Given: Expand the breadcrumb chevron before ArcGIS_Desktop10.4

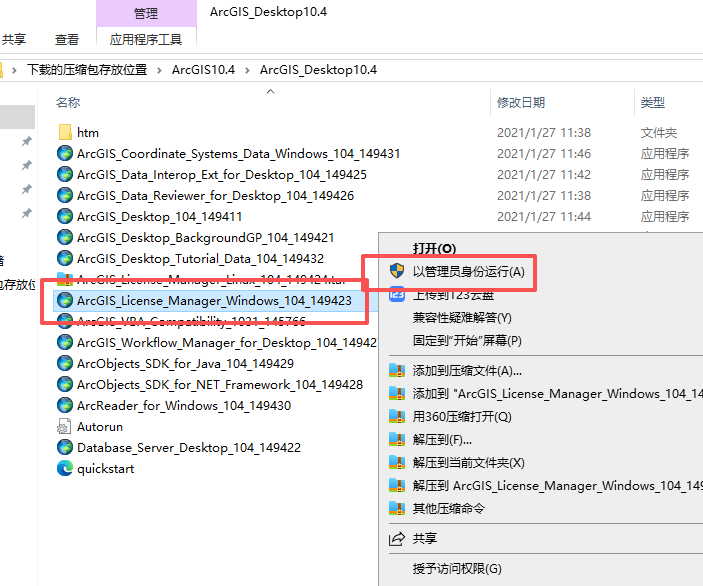Looking at the screenshot, I should pyautogui.click(x=247, y=70).
